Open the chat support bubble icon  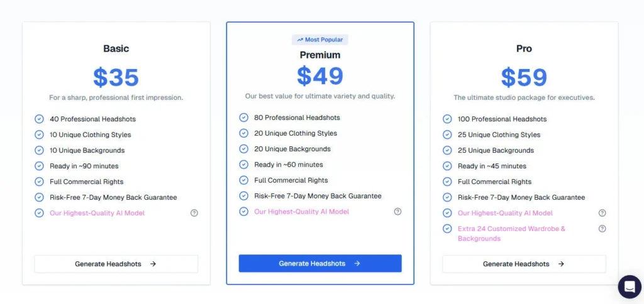click(629, 286)
